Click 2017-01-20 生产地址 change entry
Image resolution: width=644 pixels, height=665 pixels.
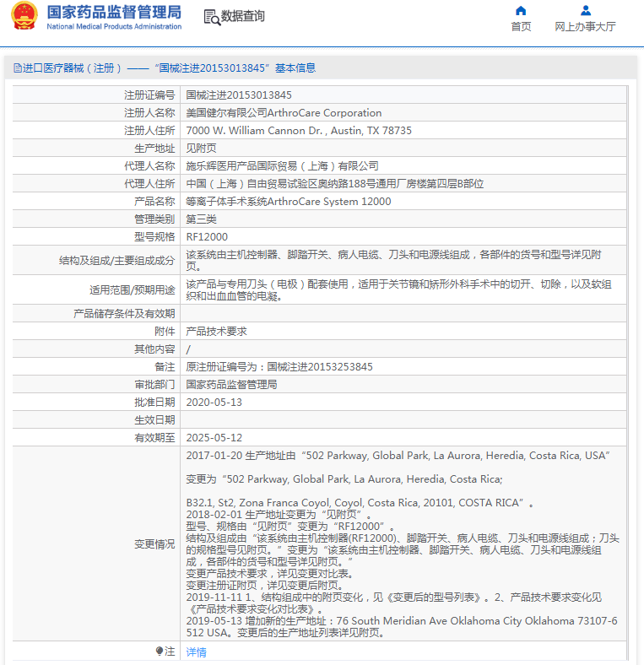coord(398,456)
